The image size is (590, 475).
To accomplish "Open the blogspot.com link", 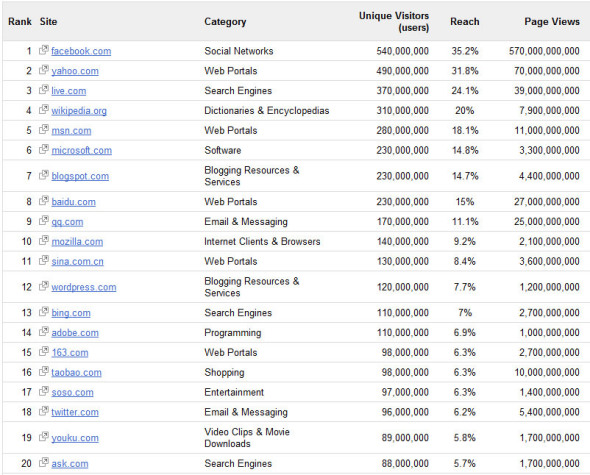I will pyautogui.click(x=80, y=176).
